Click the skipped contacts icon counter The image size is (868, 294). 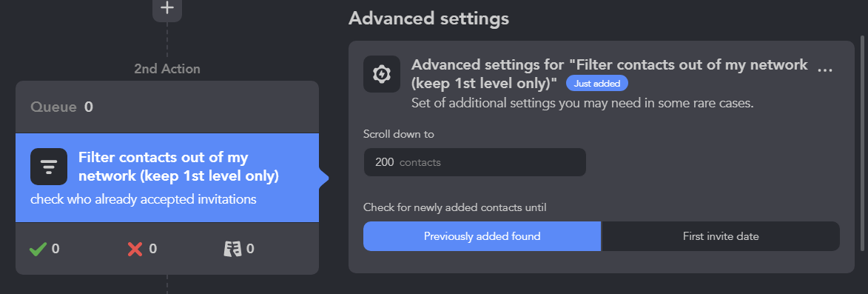[239, 249]
